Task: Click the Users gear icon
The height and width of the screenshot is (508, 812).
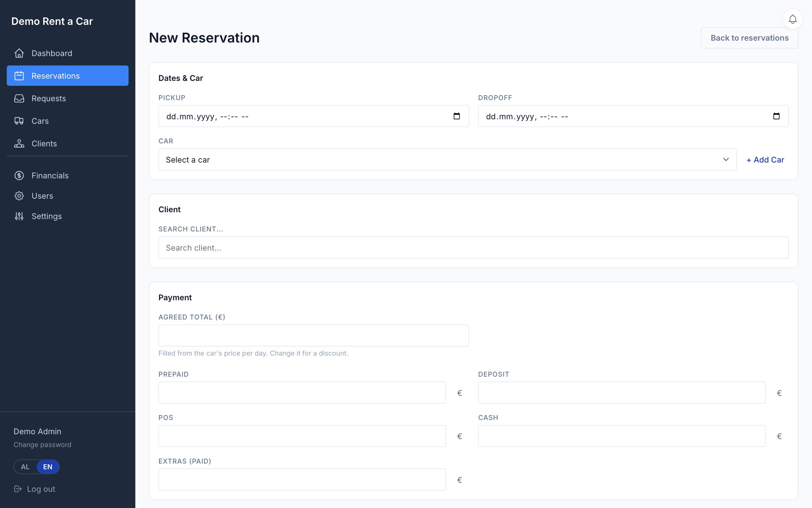Action: click(19, 196)
